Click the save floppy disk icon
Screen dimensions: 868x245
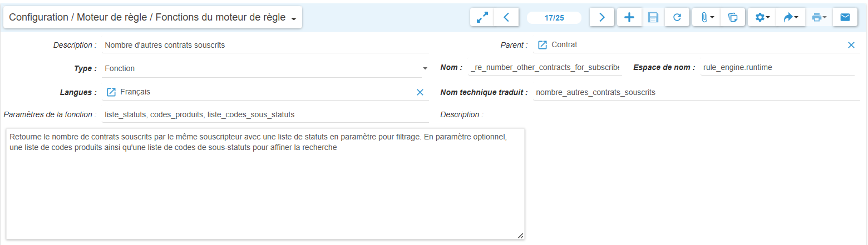[x=653, y=17]
